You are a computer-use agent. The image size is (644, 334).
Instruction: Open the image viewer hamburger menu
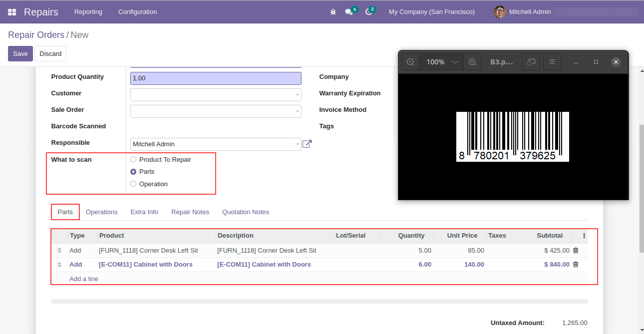point(552,62)
